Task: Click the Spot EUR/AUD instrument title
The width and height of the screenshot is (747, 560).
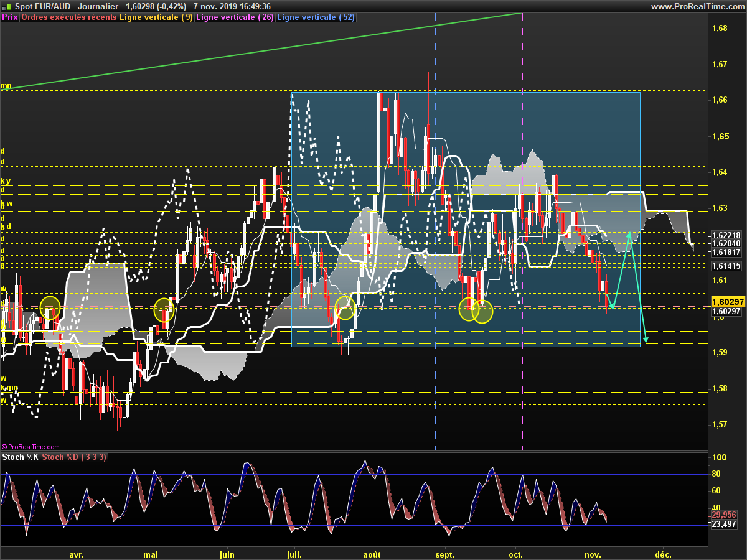Action: point(42,6)
